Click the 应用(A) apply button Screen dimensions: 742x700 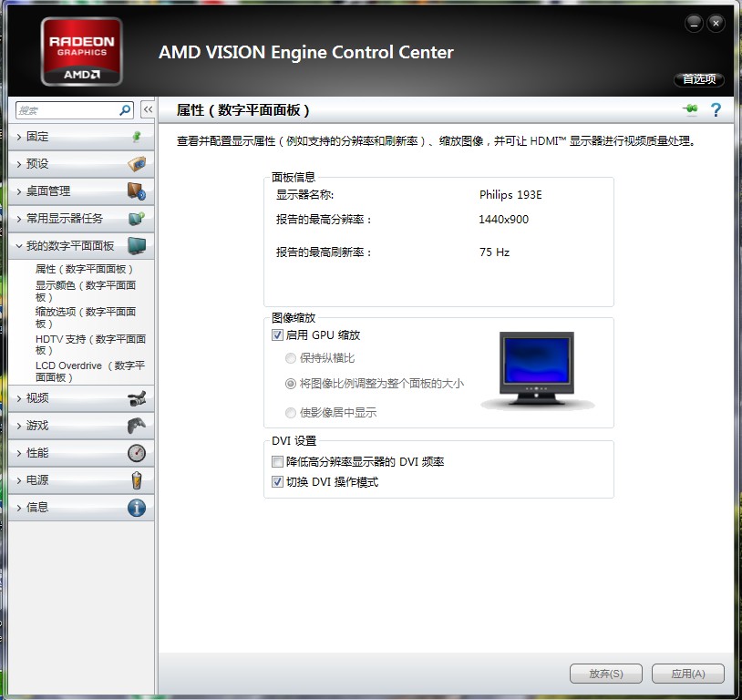tap(688, 673)
